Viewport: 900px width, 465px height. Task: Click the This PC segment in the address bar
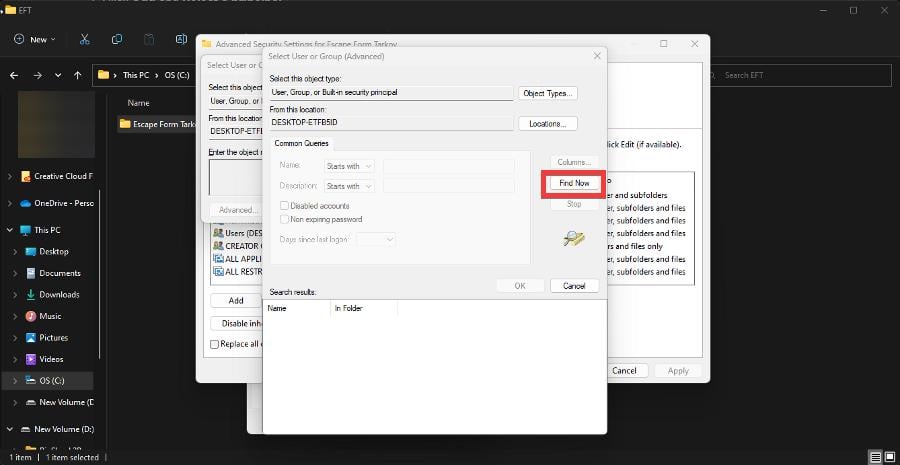(x=135, y=75)
